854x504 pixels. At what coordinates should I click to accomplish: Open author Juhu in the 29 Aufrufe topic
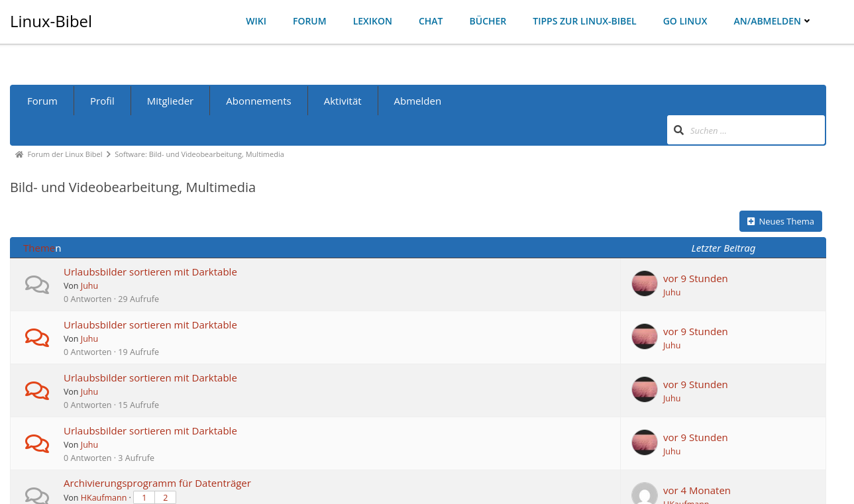click(89, 285)
